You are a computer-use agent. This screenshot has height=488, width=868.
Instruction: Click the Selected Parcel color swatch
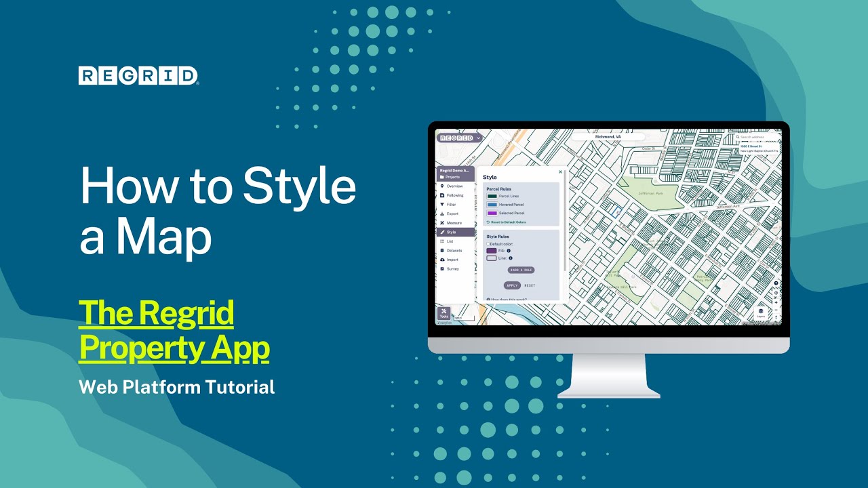pyautogui.click(x=492, y=213)
